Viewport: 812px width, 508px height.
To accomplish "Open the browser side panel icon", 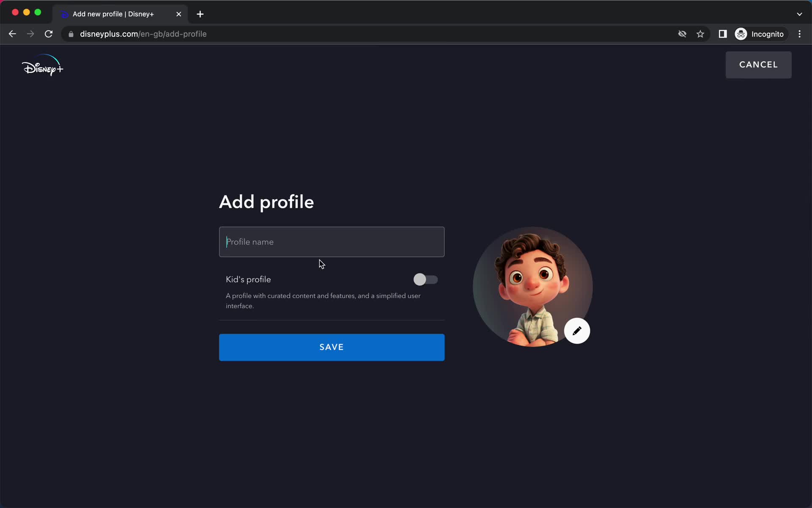I will (723, 34).
